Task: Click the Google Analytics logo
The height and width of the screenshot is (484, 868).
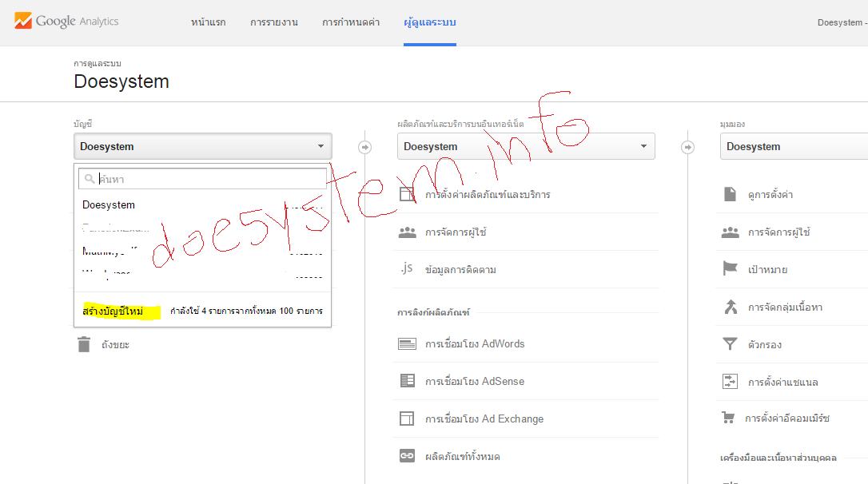Action: click(x=66, y=21)
